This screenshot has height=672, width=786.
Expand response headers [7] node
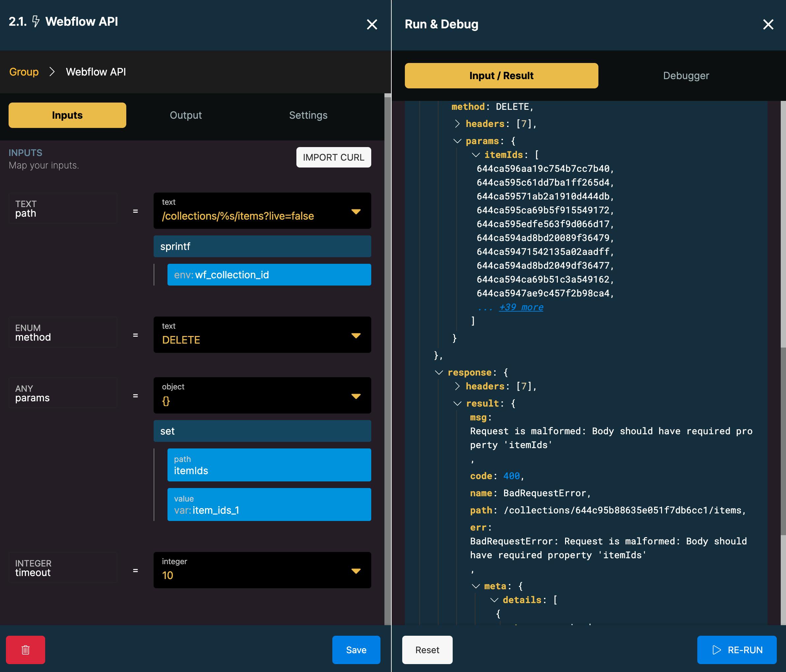[x=457, y=386]
